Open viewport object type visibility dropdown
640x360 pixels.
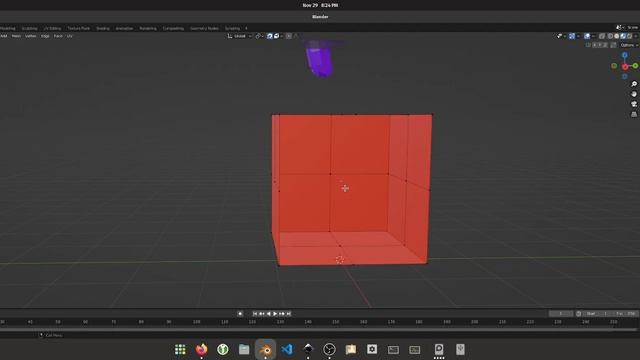coord(562,36)
